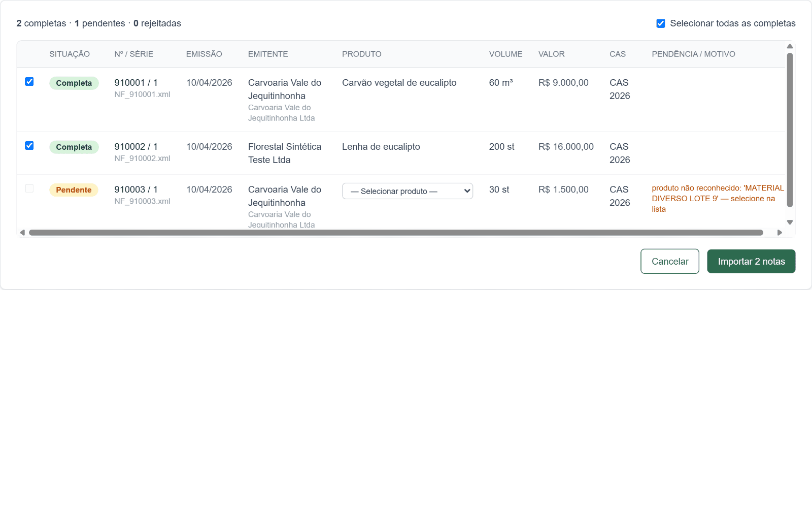Click the CAS column header
The image size is (812, 508).
[x=618, y=54]
